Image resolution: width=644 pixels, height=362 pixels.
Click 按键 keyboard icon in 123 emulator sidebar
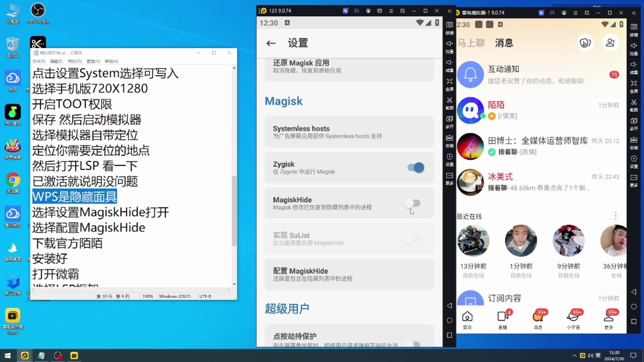click(449, 27)
